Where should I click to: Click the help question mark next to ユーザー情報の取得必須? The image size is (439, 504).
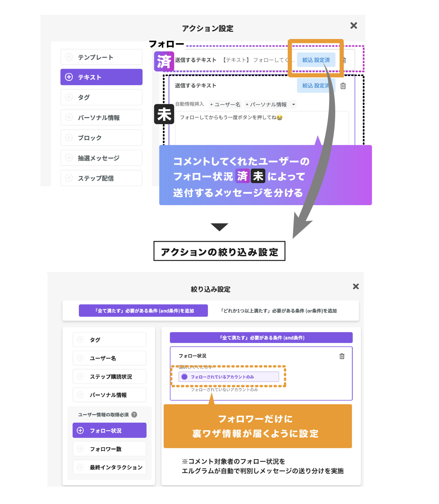[x=134, y=415]
